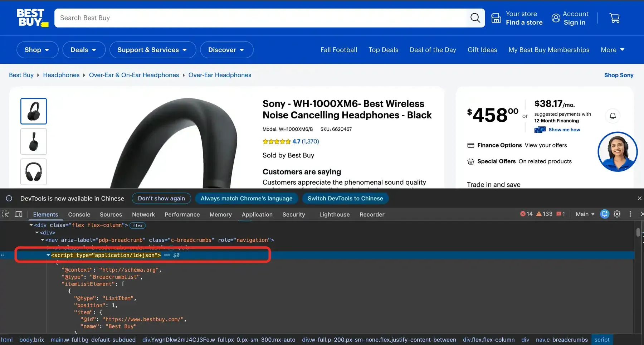644x345 pixels.
Task: Open the shopping cart icon
Action: pos(615,18)
